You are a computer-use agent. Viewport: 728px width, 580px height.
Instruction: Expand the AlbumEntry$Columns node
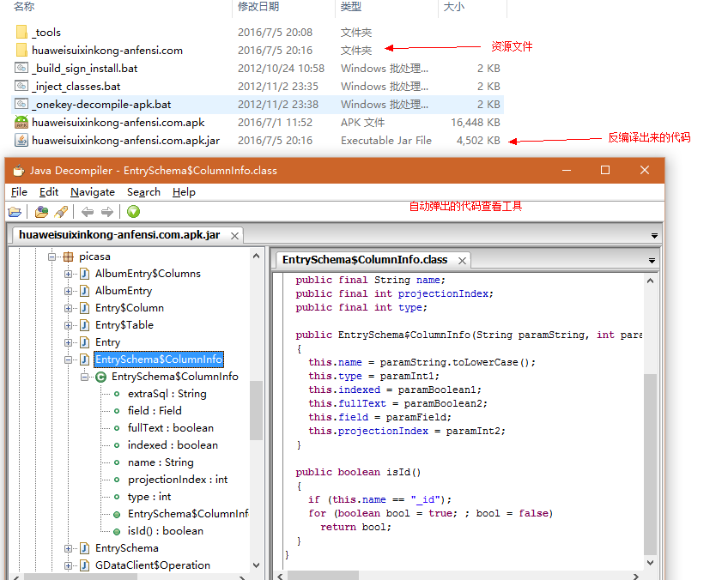point(69,274)
